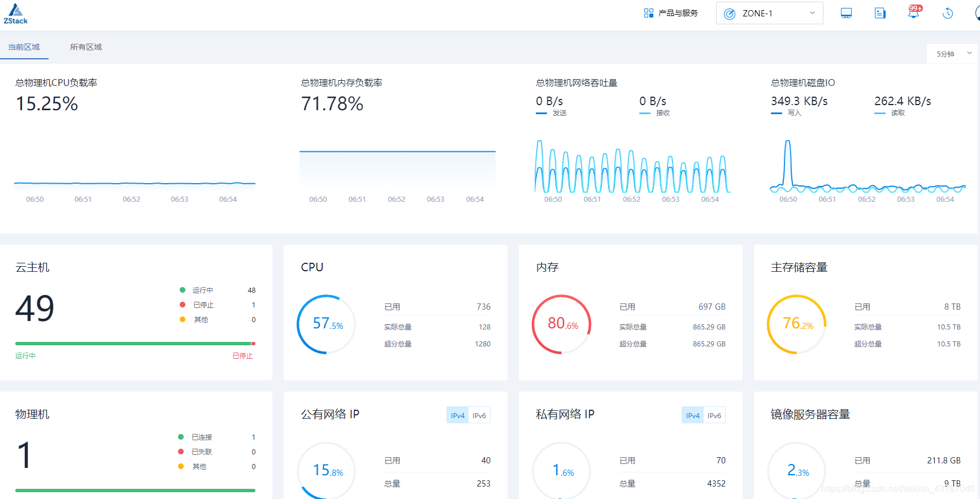Click the 已停止 legend label in 云主机
This screenshot has width=980, height=499.
(x=203, y=305)
